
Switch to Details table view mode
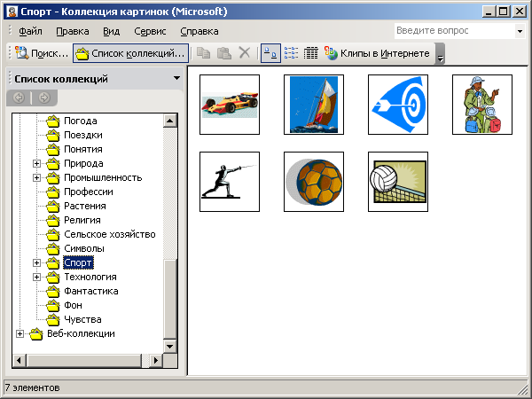311,53
